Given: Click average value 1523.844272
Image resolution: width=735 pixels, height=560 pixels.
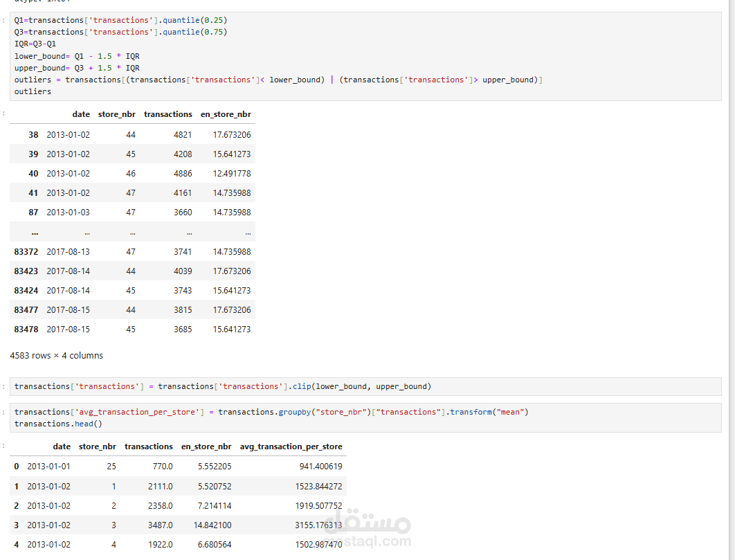Looking at the screenshot, I should (x=319, y=487).
